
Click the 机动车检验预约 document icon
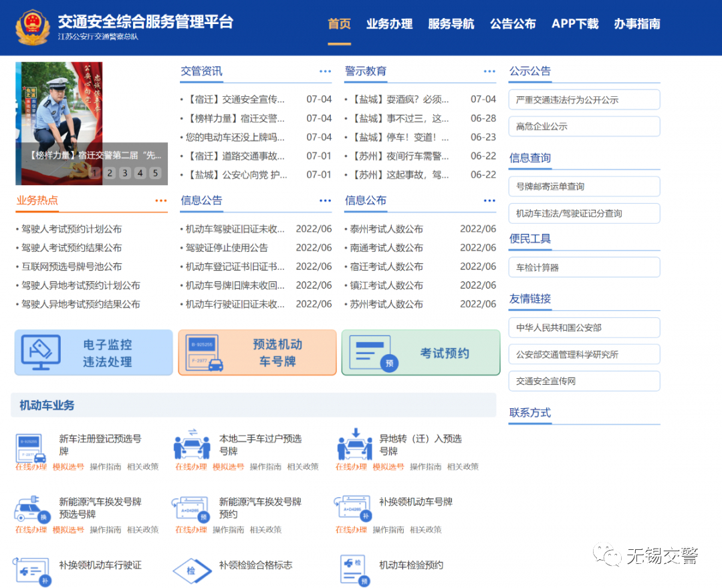(x=354, y=571)
